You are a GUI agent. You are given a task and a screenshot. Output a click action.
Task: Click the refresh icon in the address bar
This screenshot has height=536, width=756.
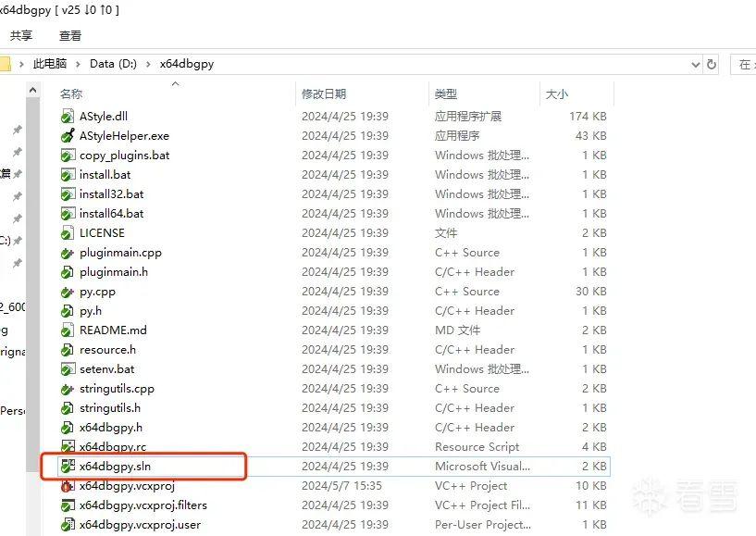(711, 64)
